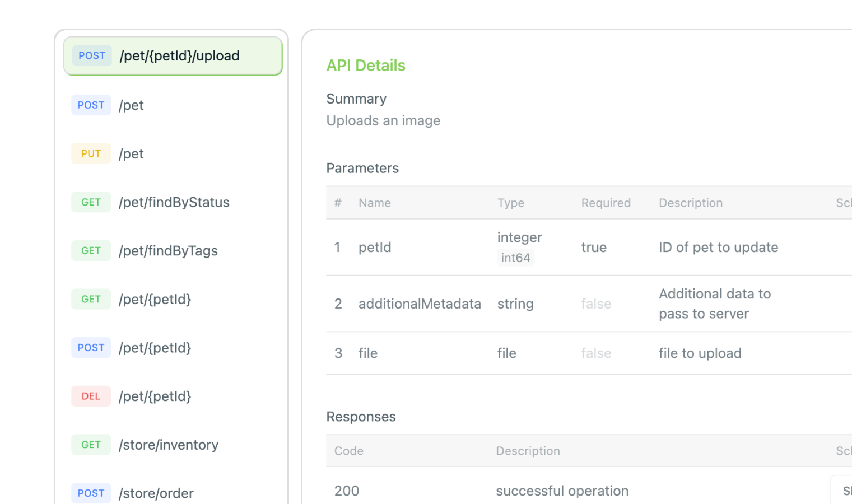Click 'true' in the petId row

[594, 248]
